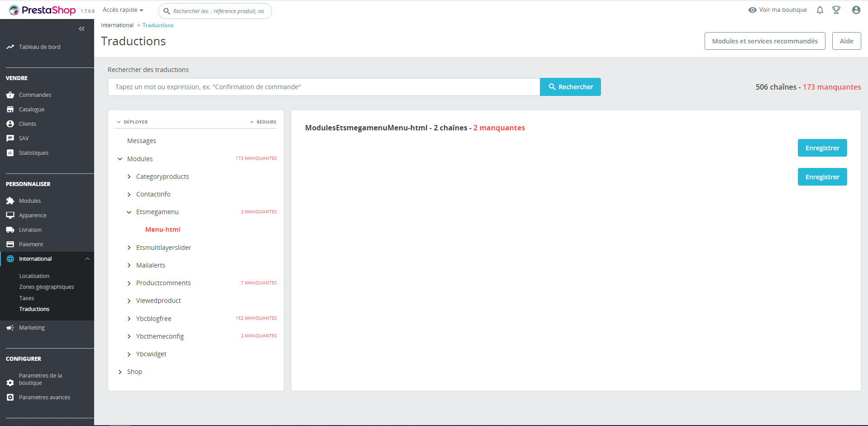The height and width of the screenshot is (426, 868).
Task: Expand the Shop translations node
Action: point(120,372)
